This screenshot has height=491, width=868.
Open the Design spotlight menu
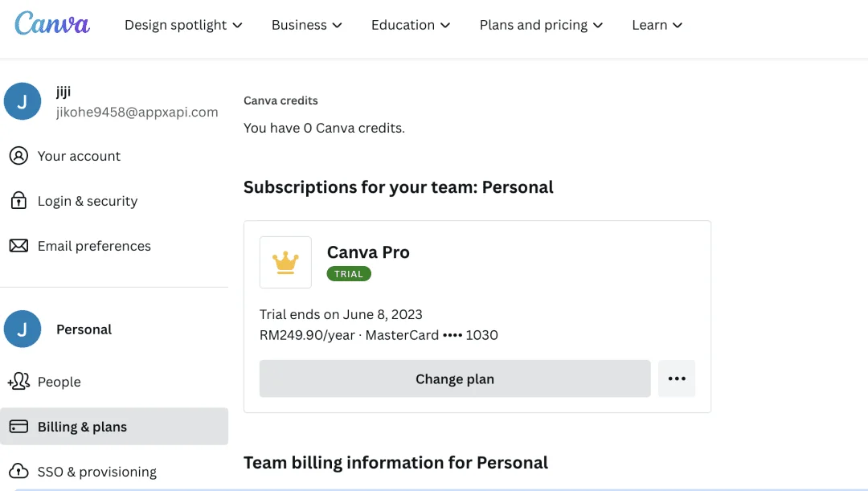183,25
